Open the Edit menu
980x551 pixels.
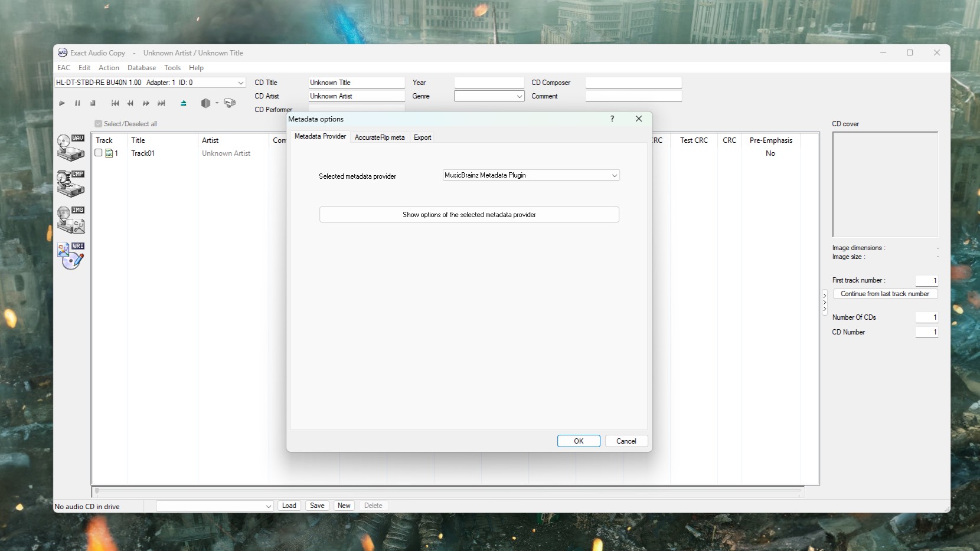[84, 68]
